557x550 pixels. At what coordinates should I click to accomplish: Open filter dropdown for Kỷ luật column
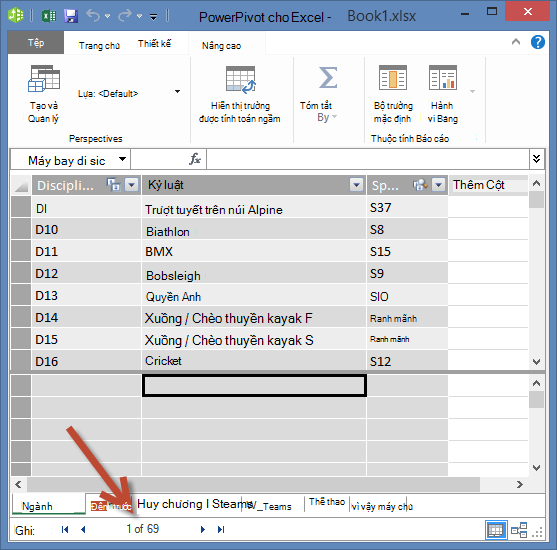coord(356,185)
